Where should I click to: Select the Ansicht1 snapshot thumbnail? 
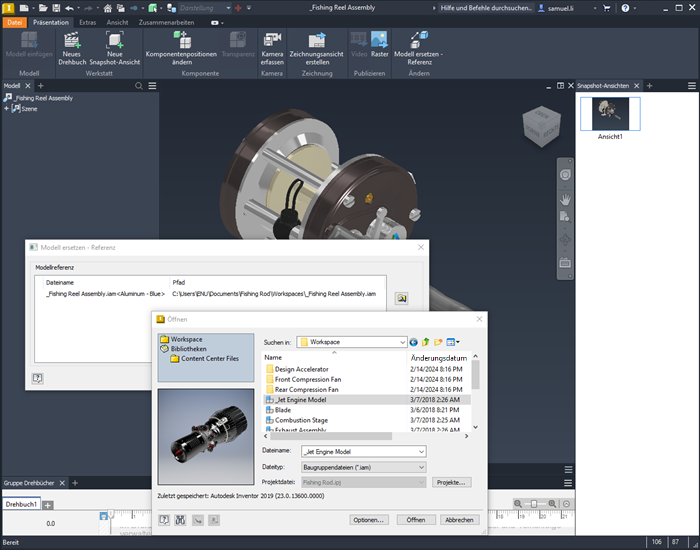point(610,114)
